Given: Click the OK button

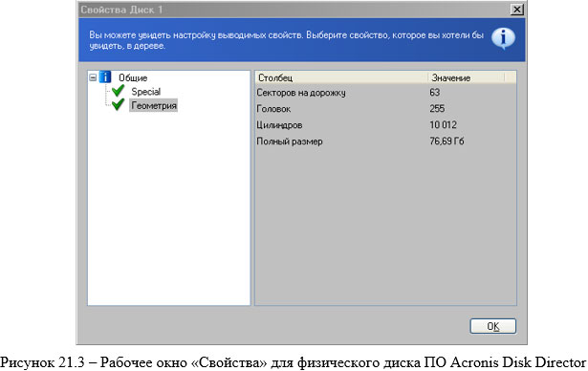Looking at the screenshot, I should point(492,326).
